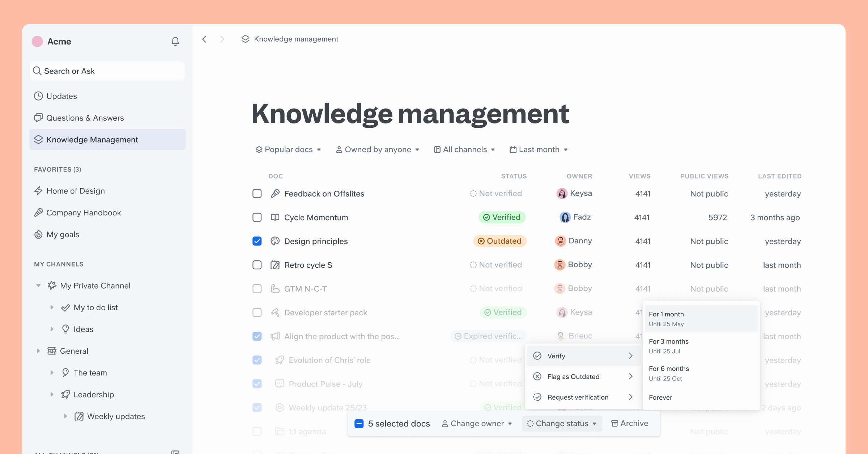The width and height of the screenshot is (868, 454).
Task: Open the notifications bell
Action: (x=175, y=41)
